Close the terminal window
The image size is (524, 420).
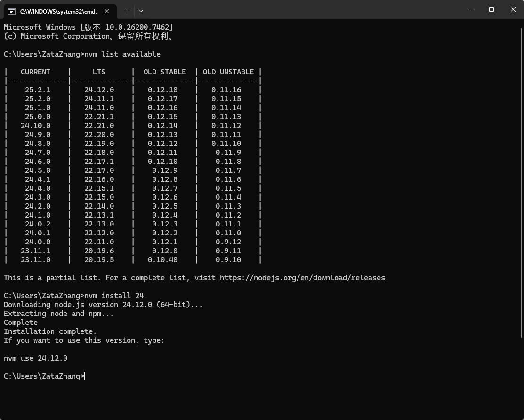(513, 9)
